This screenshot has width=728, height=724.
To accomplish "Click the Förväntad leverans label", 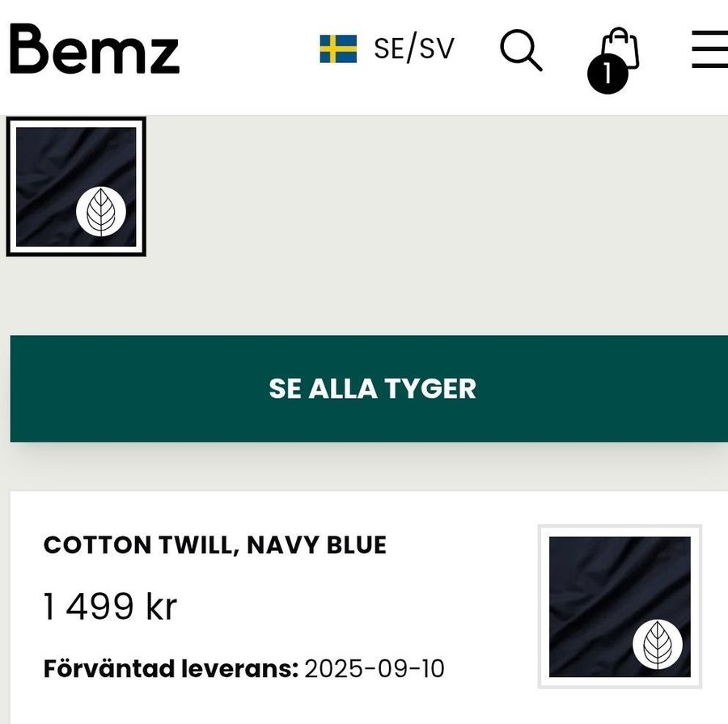I will point(171,670).
